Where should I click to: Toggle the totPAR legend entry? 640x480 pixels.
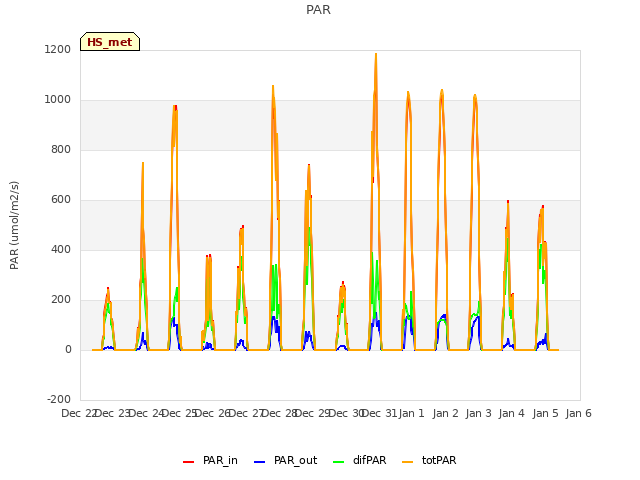click(x=429, y=460)
